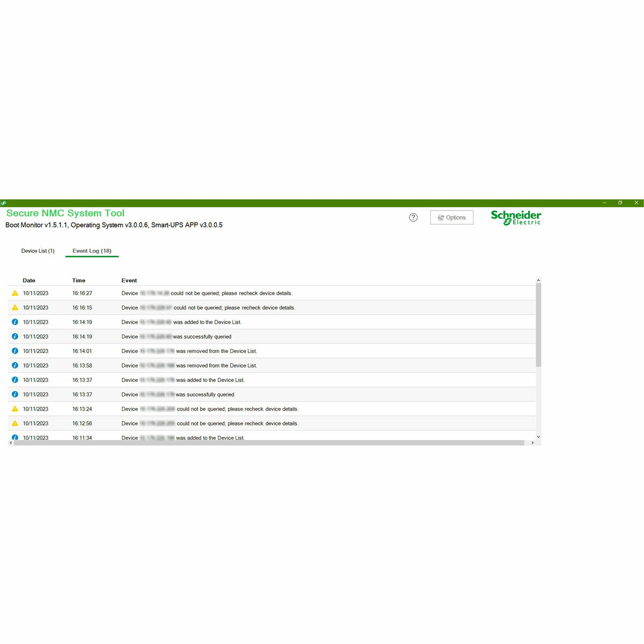Click the Options button
Viewport: 644px width, 644px height.
pos(452,217)
